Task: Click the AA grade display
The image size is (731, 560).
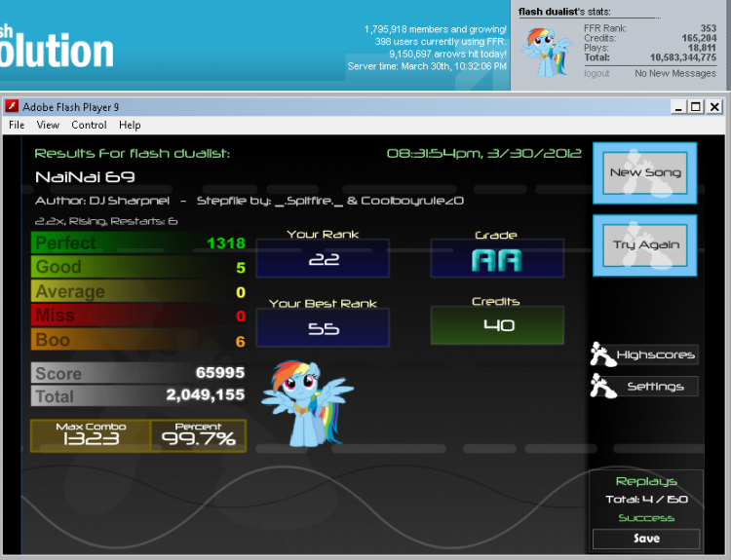Action: (497, 259)
